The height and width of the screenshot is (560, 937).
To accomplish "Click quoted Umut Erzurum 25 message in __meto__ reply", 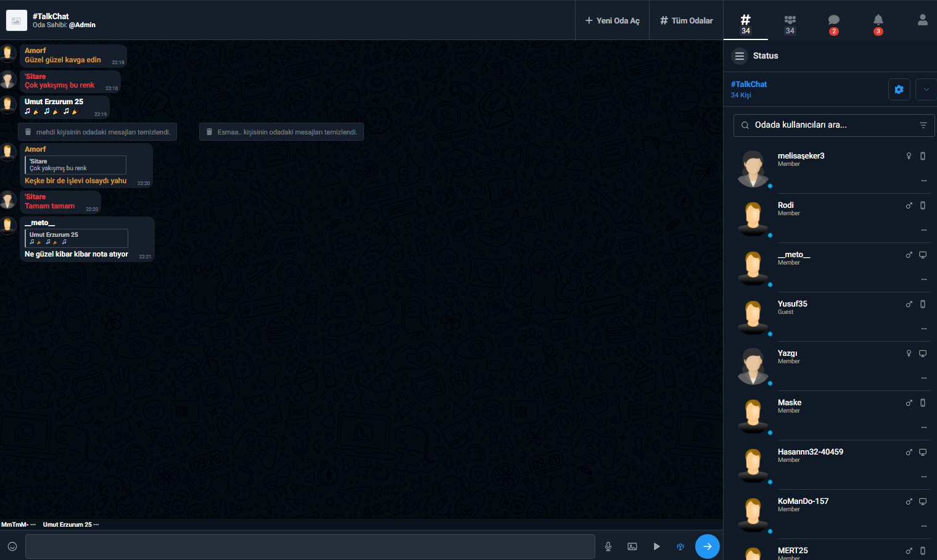I will click(76, 238).
